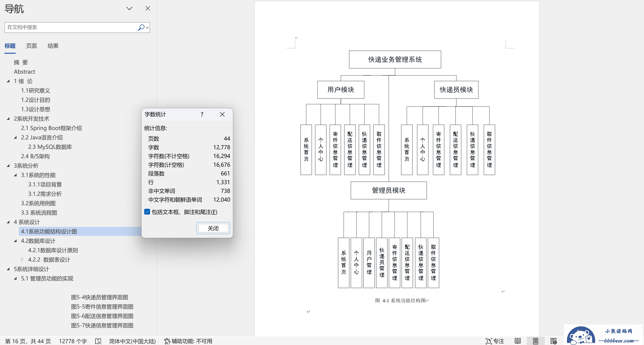
Task: Click the spelling proofing icon in status bar
Action: tap(98, 341)
